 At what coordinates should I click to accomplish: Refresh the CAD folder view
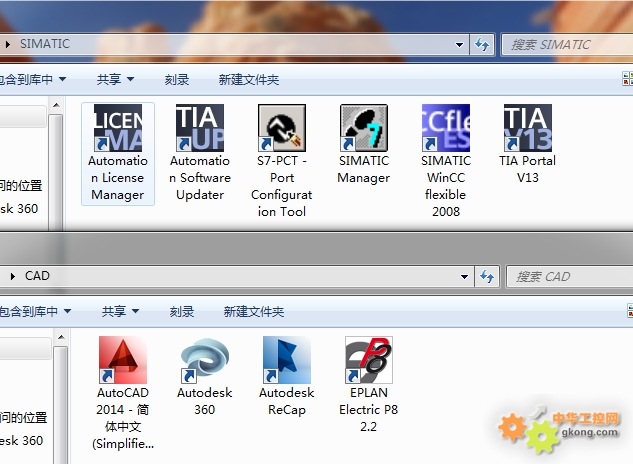pos(487,277)
